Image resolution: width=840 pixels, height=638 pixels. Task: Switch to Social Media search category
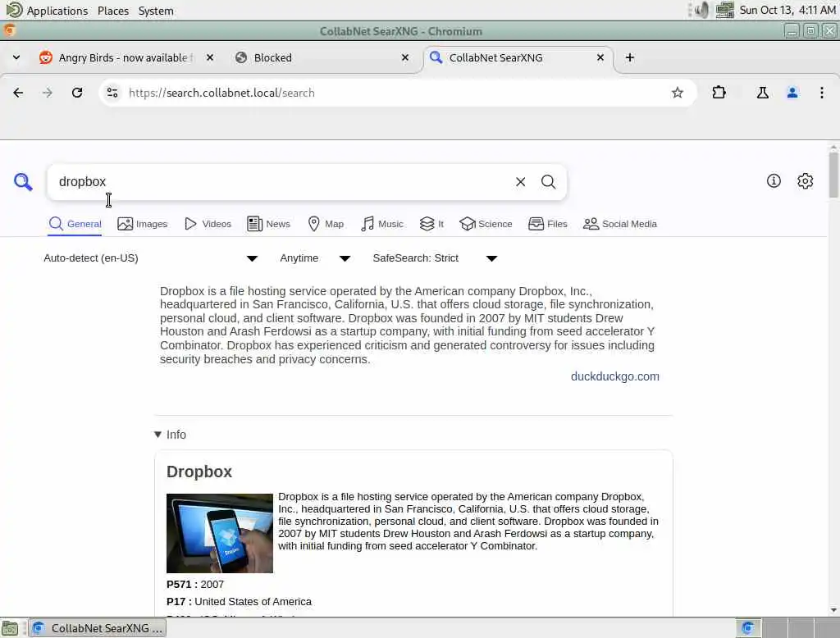tap(620, 224)
